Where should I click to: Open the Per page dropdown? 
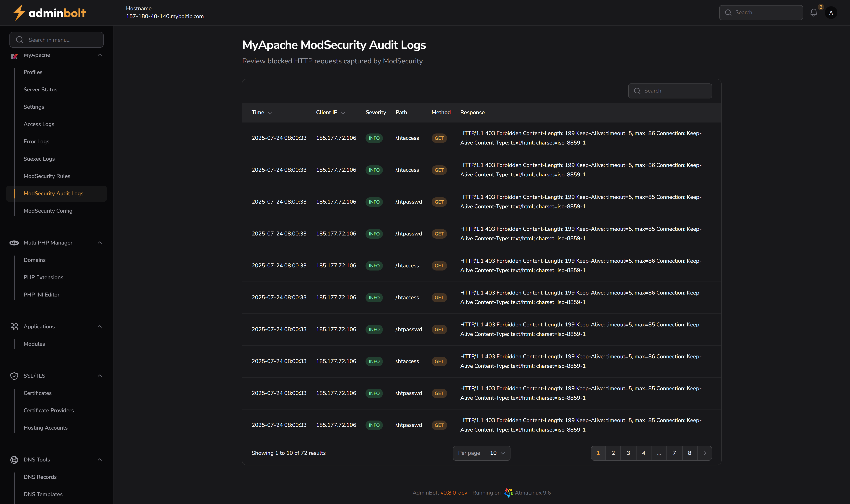[497, 453]
